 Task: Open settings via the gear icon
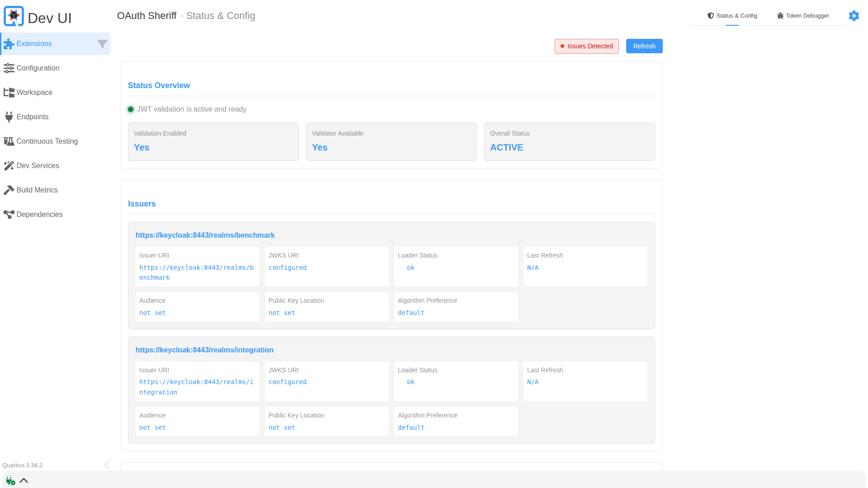pos(854,16)
